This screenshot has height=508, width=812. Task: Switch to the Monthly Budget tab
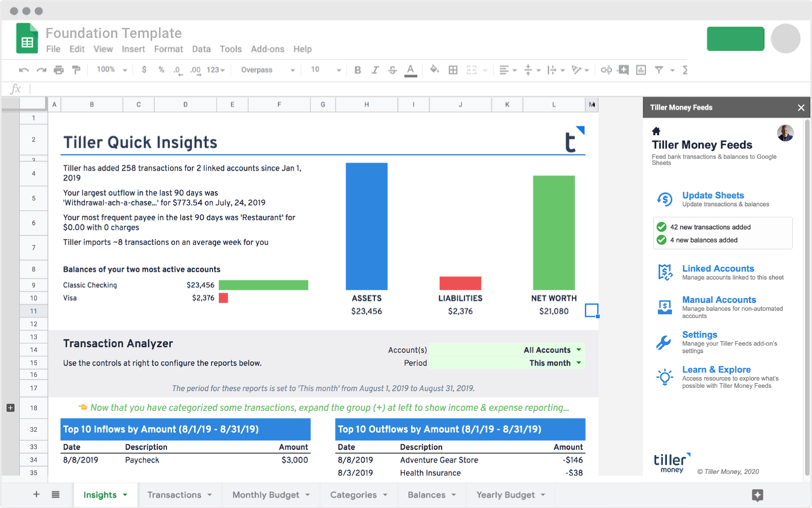(271, 495)
